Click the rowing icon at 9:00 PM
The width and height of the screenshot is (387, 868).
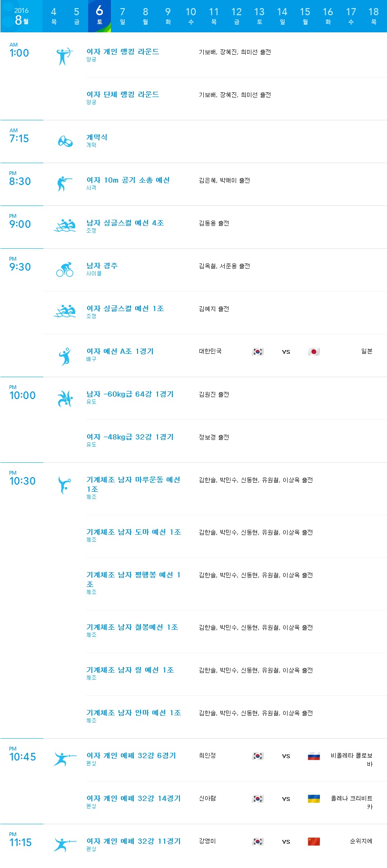coord(65,226)
